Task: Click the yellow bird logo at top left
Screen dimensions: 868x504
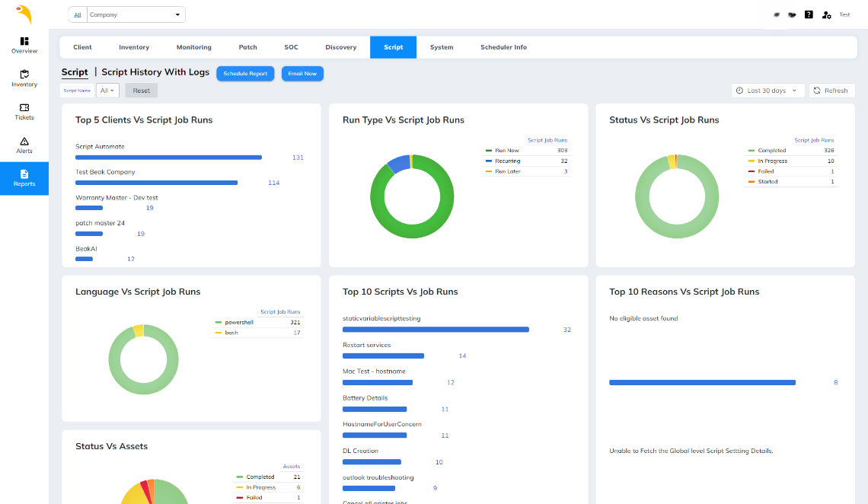Action: (x=24, y=14)
